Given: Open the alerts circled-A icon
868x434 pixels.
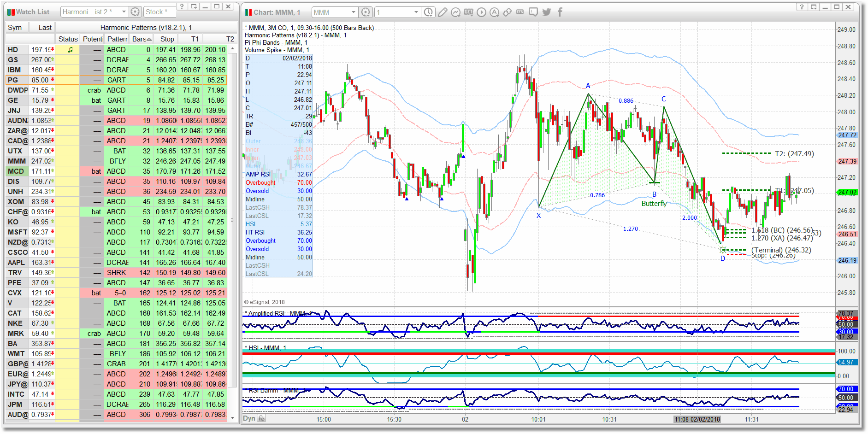Looking at the screenshot, I should point(495,12).
